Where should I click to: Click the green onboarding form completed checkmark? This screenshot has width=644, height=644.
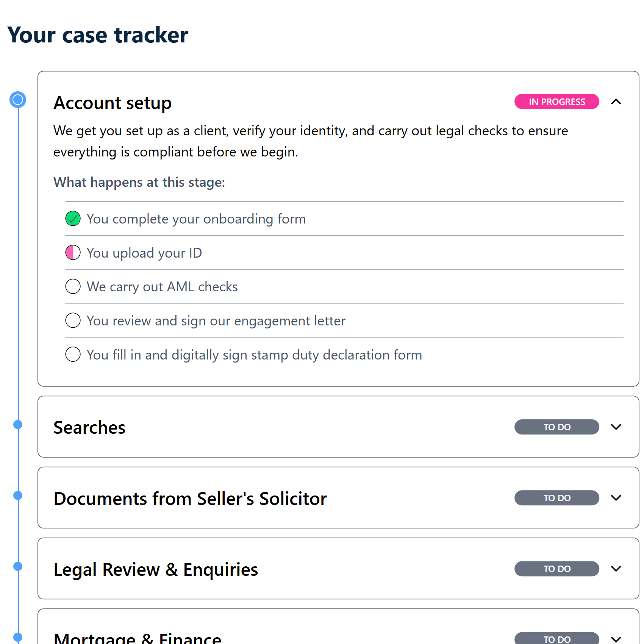tap(73, 219)
